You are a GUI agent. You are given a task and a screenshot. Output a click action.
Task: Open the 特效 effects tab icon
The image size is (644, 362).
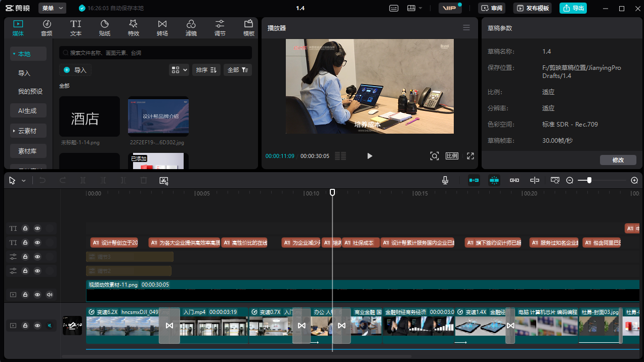point(133,28)
